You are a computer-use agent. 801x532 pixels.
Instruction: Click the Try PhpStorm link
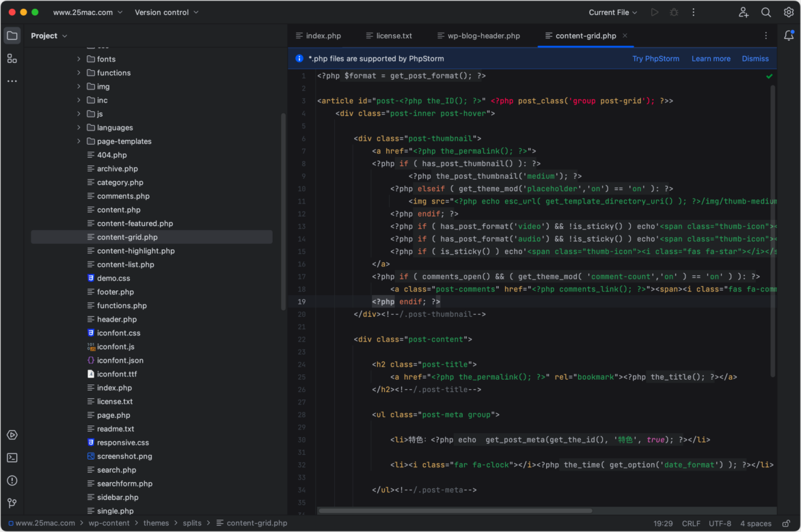click(x=655, y=59)
